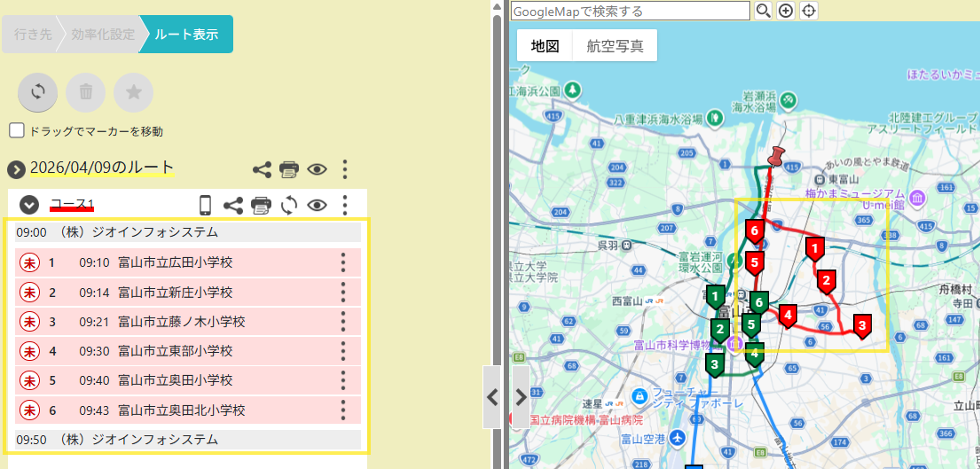Open options menu for 富山市立奥田北小学校
The width and height of the screenshot is (980, 469).
(342, 410)
